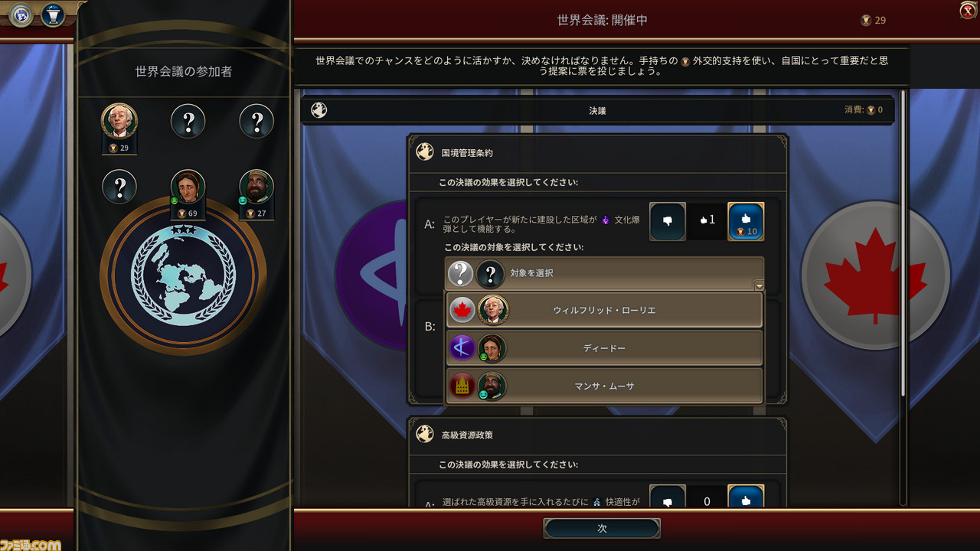Vote thumbs-up on 高級資源政策 option A
Screen dimensions: 980x551
[746, 497]
